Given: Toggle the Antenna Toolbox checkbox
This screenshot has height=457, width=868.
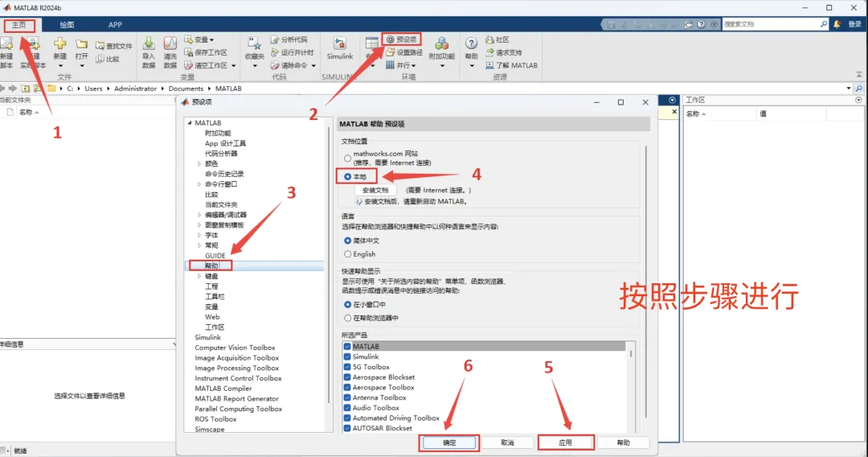Looking at the screenshot, I should [347, 397].
